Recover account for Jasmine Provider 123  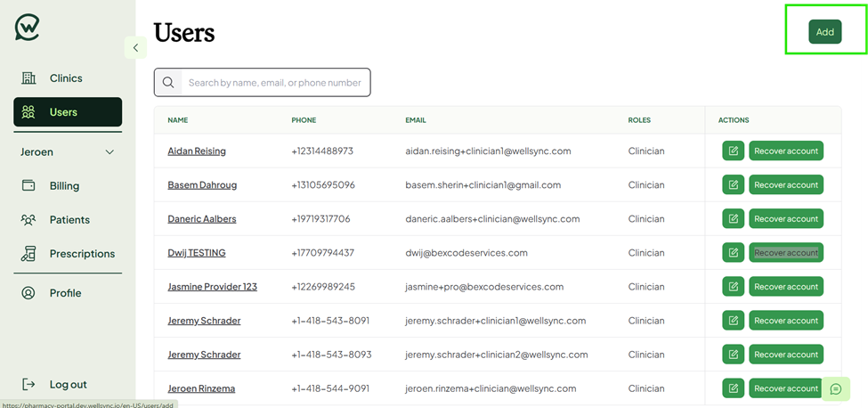click(786, 286)
